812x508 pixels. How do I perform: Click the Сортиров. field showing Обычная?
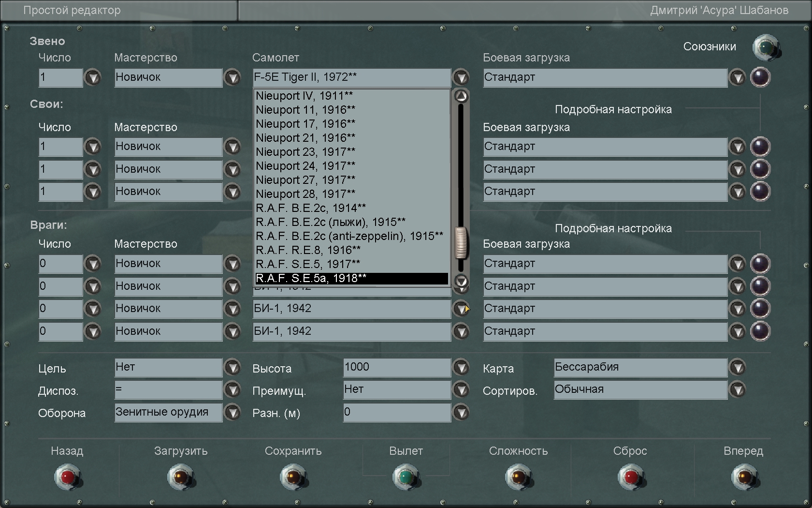[x=640, y=390]
